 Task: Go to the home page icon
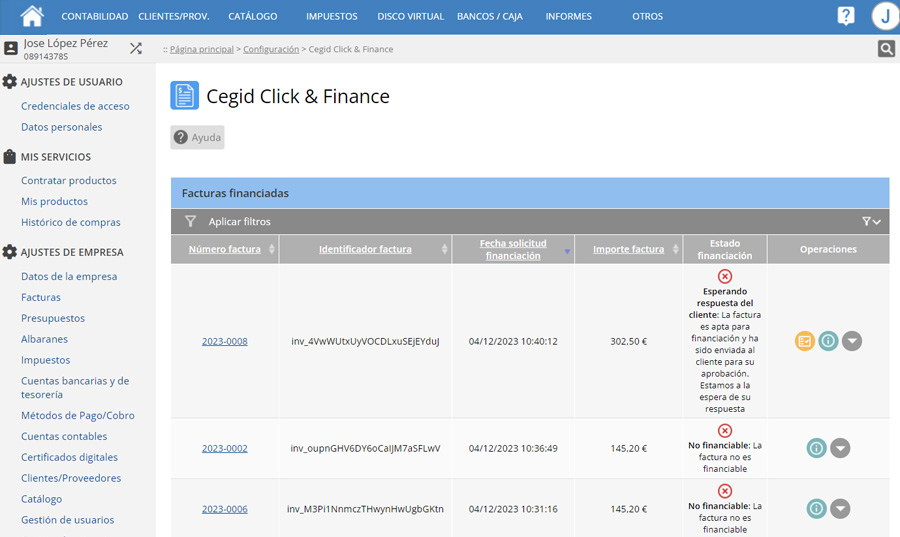(32, 16)
